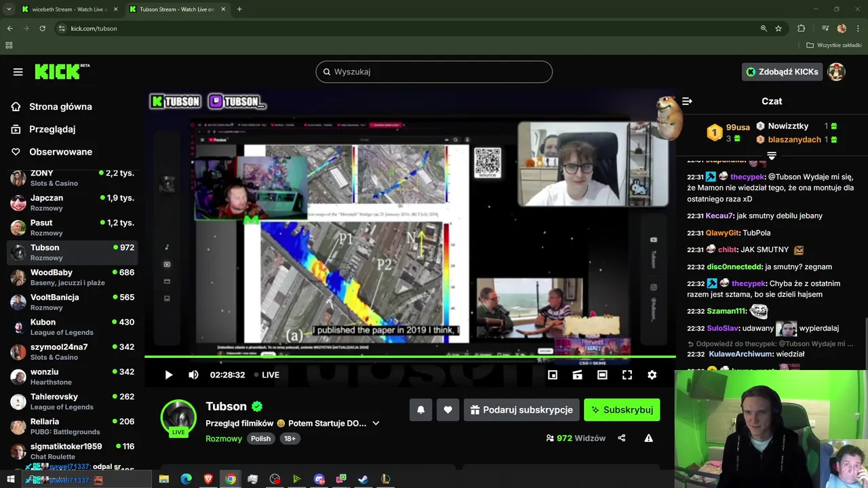Click the Polish language tag
This screenshot has height=488, width=868.
(x=260, y=439)
